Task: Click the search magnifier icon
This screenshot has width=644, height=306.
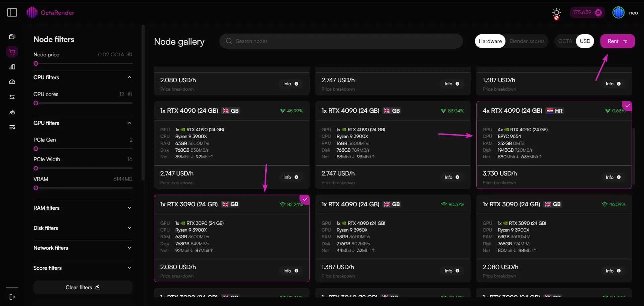Action: pos(229,41)
